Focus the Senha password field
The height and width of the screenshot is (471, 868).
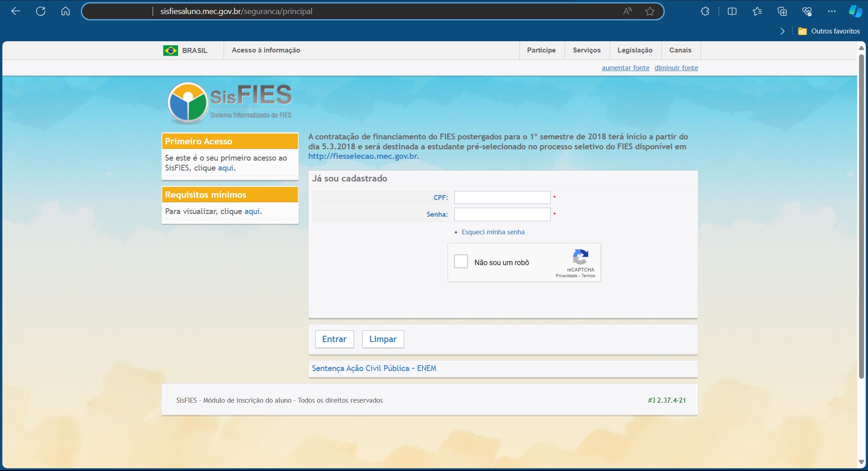point(502,214)
